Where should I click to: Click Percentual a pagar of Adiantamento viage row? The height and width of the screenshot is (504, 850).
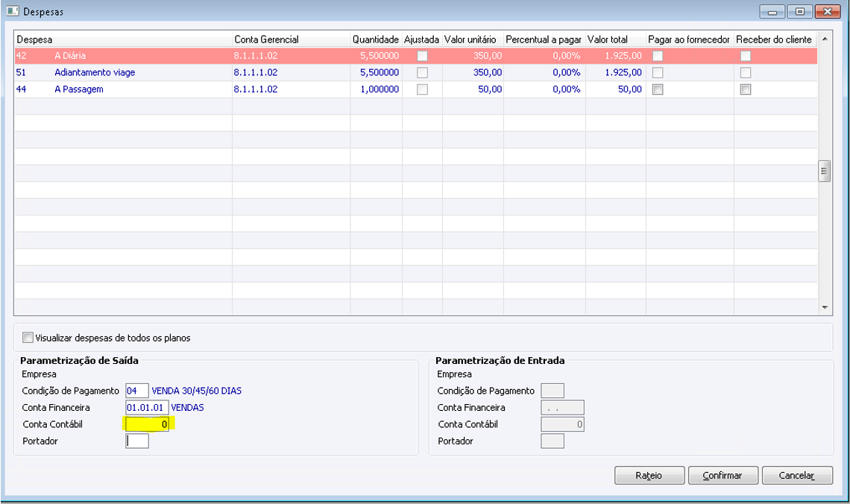[544, 72]
